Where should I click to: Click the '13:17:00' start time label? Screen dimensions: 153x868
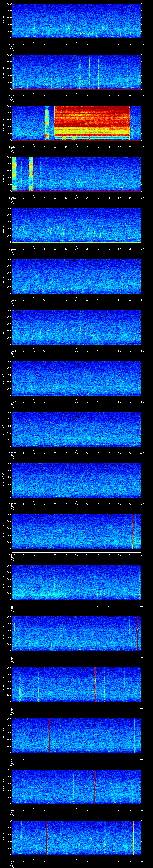12,861
